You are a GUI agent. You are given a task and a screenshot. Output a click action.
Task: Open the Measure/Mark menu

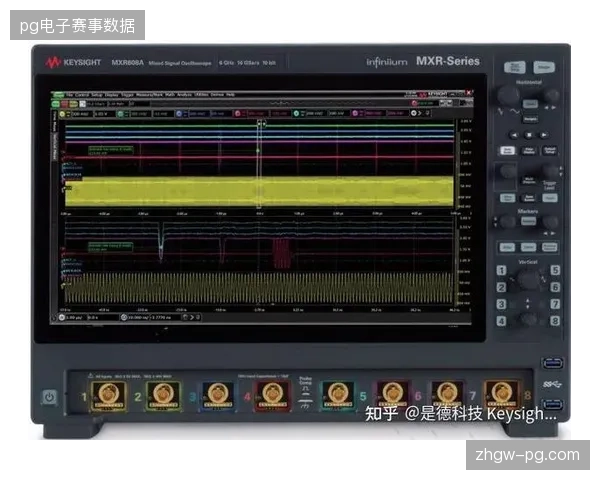(150, 95)
